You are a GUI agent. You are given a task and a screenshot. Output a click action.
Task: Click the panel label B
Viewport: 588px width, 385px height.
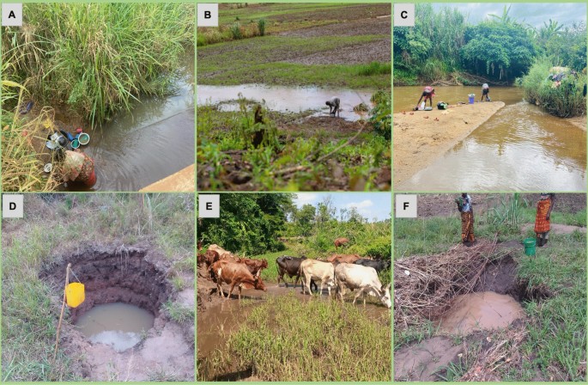(208, 15)
